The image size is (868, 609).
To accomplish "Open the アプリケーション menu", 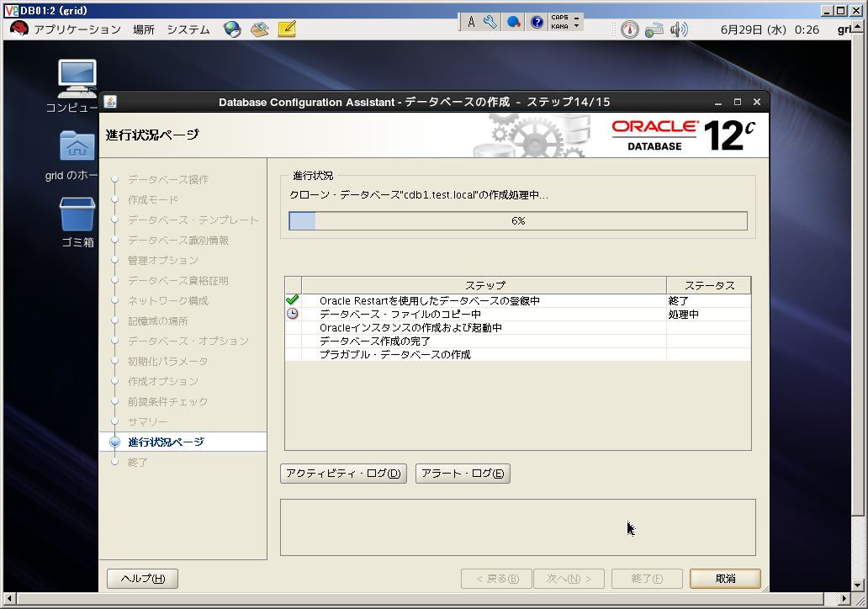I will pos(77,29).
